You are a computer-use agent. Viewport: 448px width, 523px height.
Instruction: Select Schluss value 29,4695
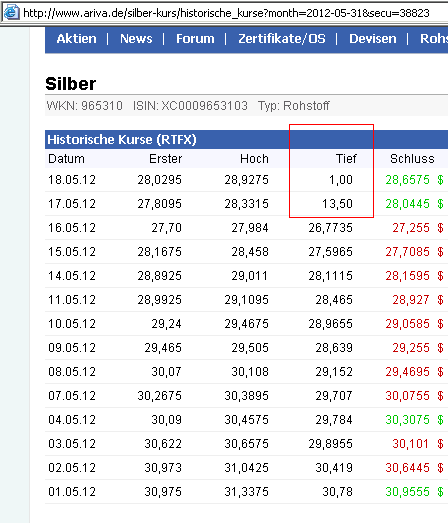(x=408, y=372)
